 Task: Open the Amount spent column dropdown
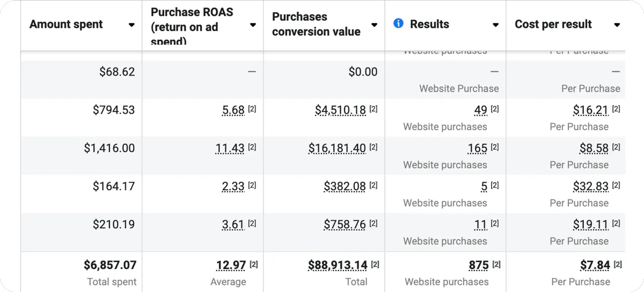131,25
